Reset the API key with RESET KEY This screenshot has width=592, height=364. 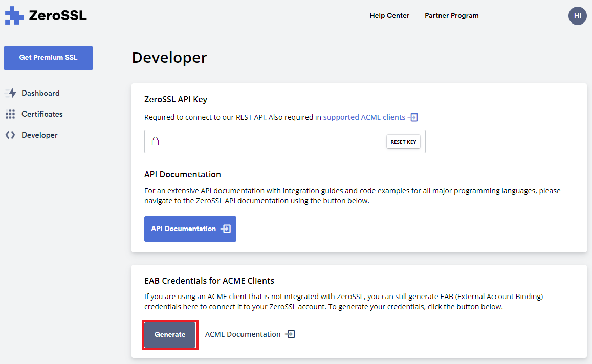coord(403,142)
